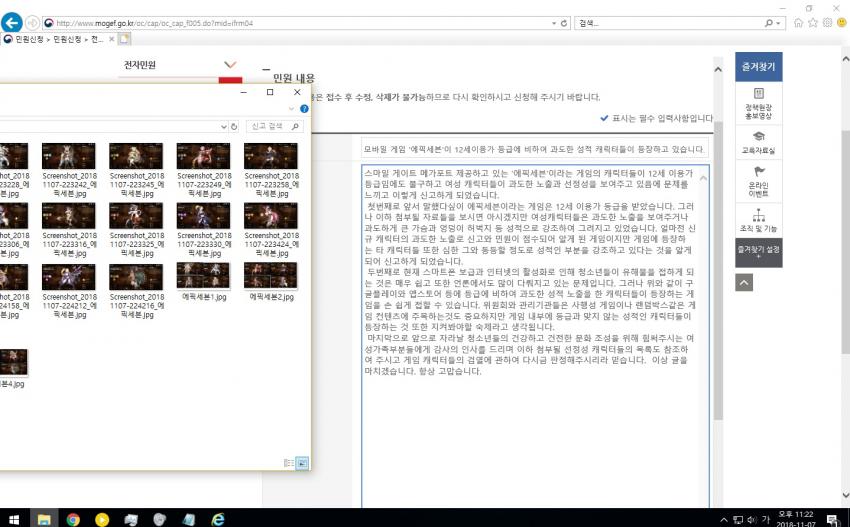This screenshot has width=850, height=527.
Task: Open the Action Center notification icon
Action: click(x=832, y=519)
